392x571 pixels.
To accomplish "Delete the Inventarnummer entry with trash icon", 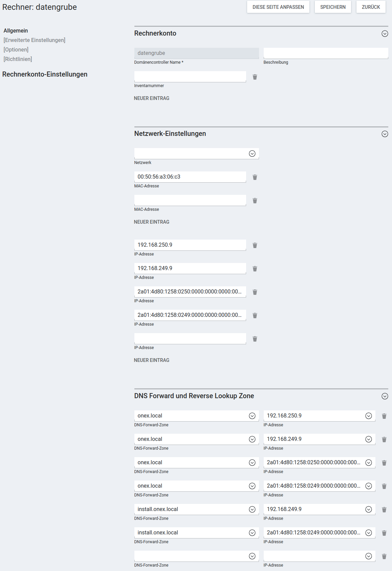I will [x=255, y=77].
